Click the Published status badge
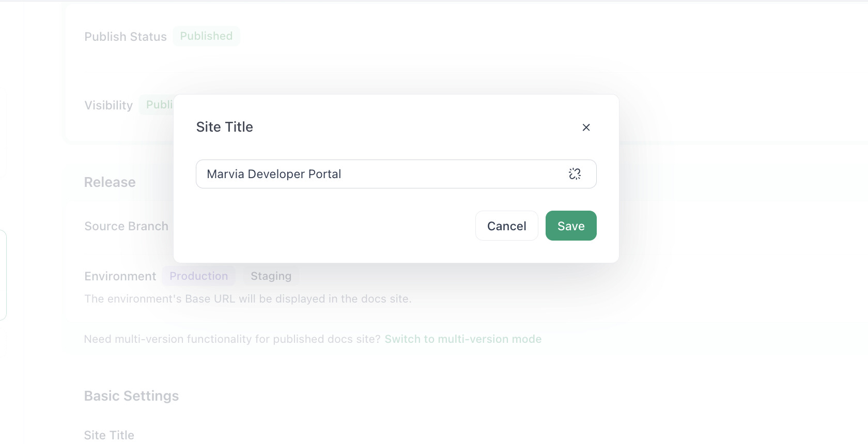 [x=206, y=36]
